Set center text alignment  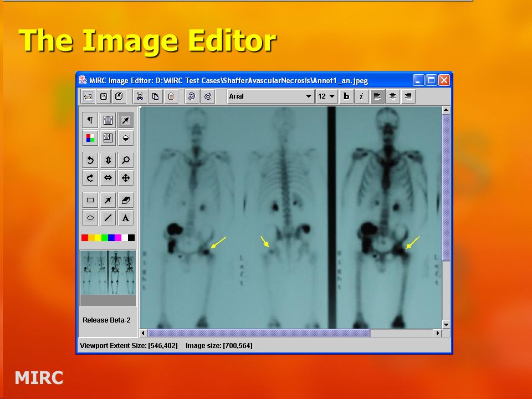click(392, 96)
